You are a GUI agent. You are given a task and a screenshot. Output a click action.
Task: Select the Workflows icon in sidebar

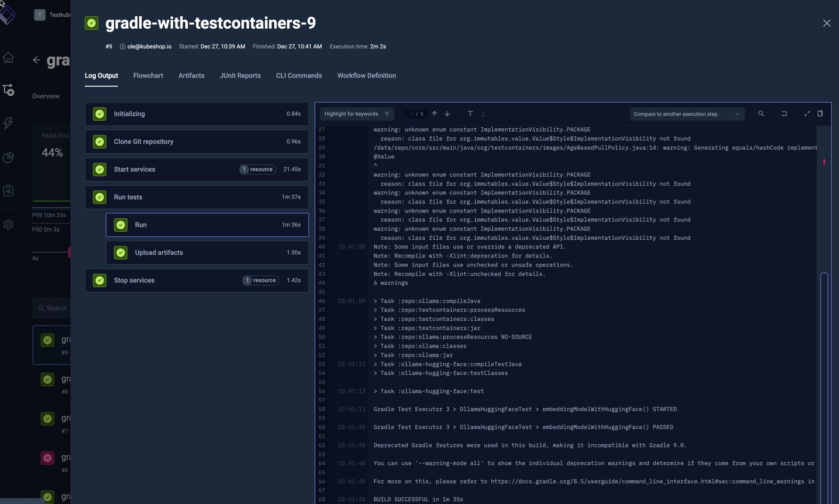tap(9, 90)
